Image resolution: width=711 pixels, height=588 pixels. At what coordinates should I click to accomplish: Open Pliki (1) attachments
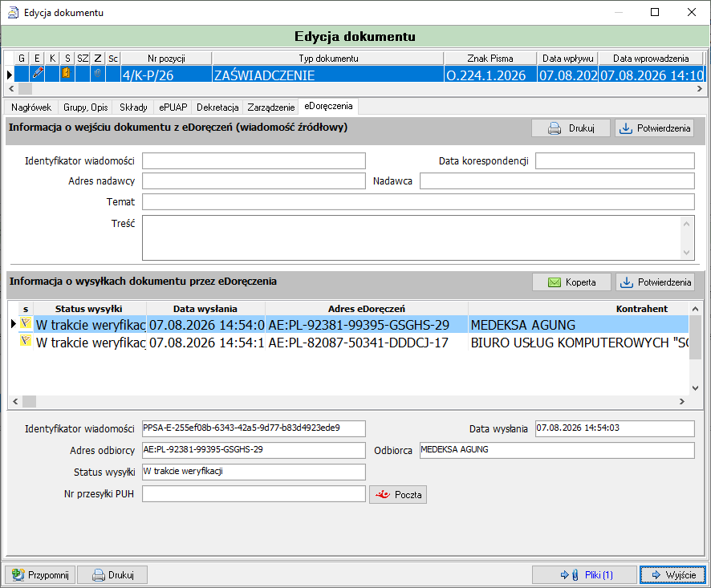[584, 575]
